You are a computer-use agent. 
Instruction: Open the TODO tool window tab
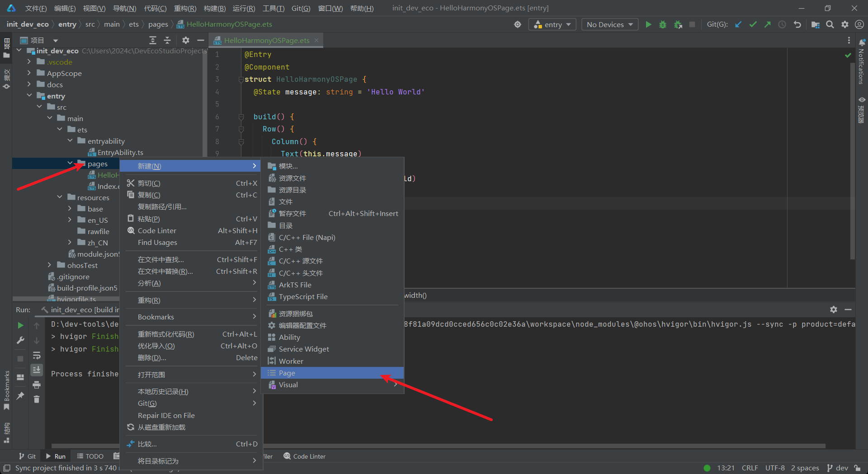[x=90, y=456]
